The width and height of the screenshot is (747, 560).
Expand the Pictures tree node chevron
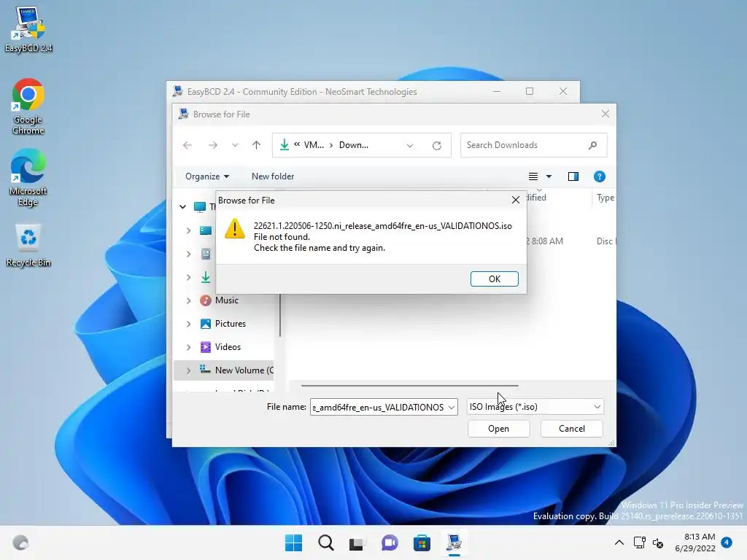189,324
